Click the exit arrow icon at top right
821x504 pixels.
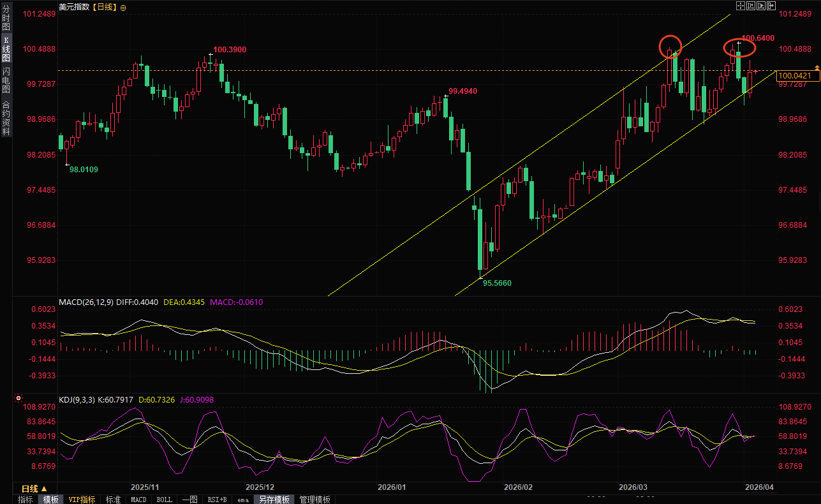pos(771,6)
